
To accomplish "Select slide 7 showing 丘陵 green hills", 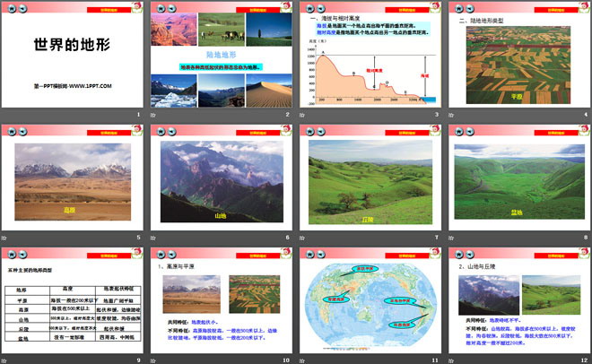I will 368,182.
